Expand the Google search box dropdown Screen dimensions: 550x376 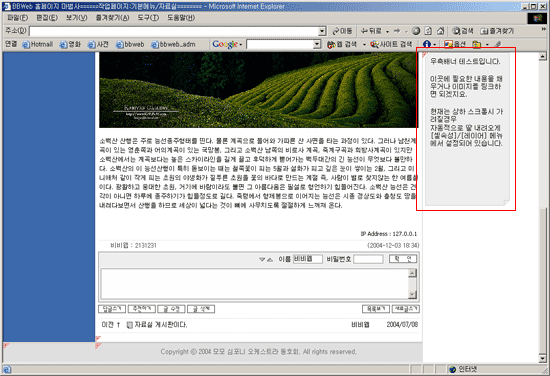click(317, 45)
